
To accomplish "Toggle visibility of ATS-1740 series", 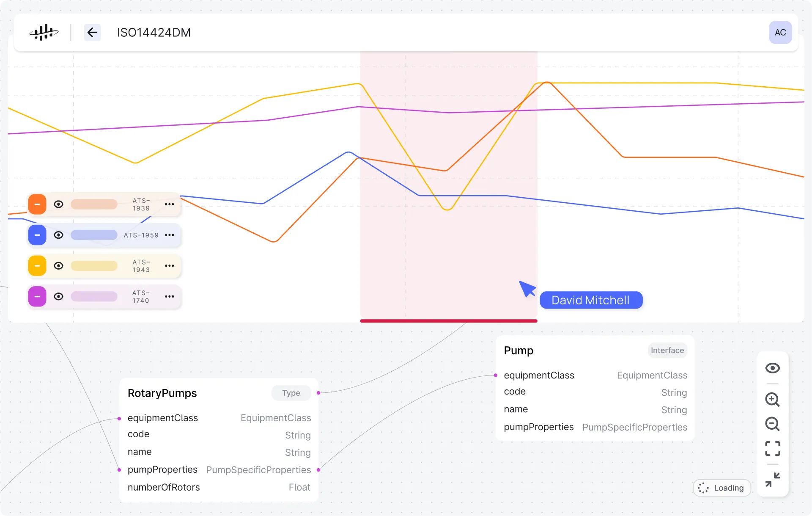I will tap(59, 296).
